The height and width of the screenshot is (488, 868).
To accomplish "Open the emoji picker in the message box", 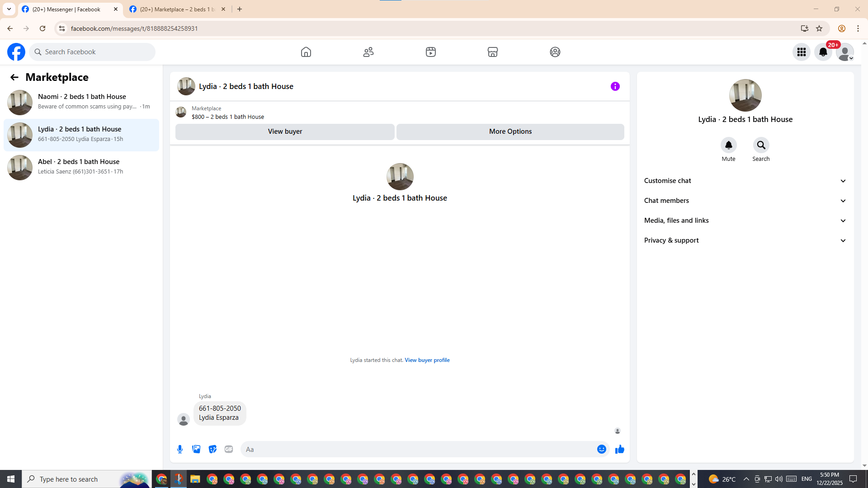I will (601, 449).
